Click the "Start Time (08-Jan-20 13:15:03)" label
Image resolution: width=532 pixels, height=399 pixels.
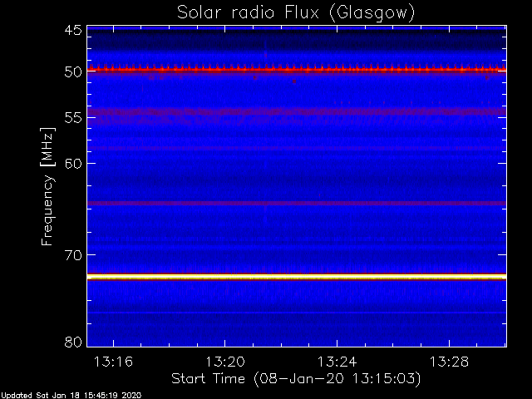(296, 378)
